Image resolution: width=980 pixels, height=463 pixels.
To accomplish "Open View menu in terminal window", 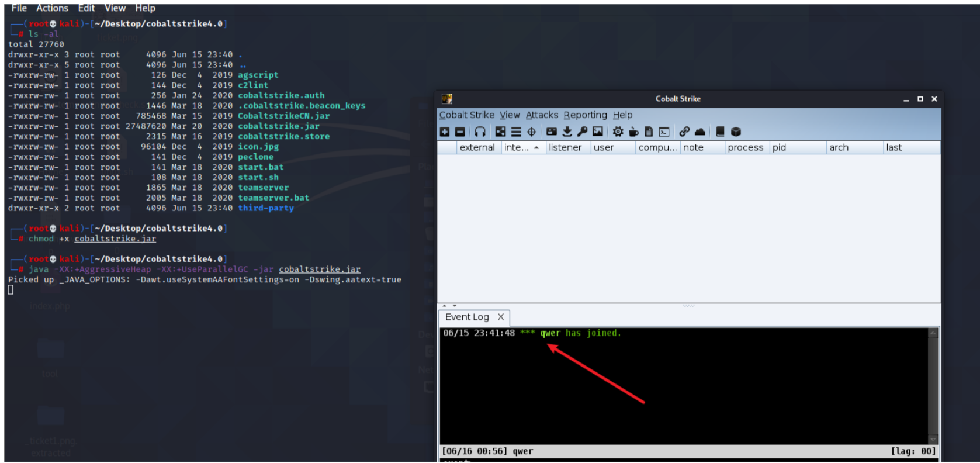I will point(115,8).
